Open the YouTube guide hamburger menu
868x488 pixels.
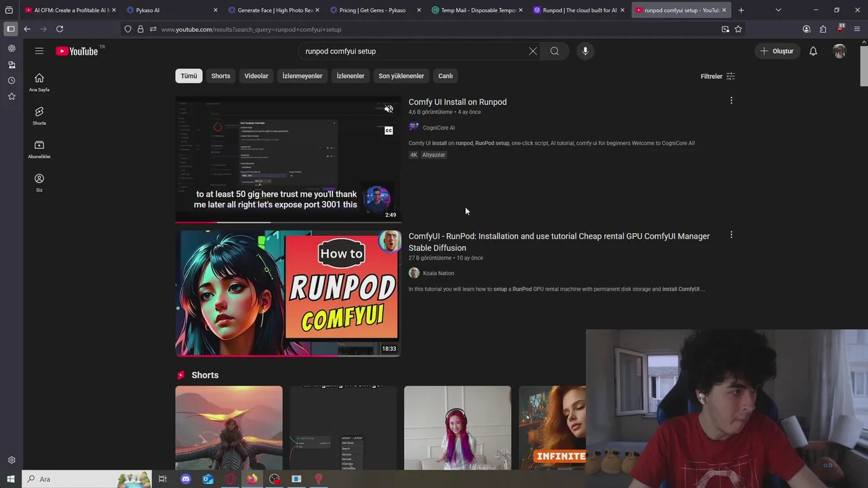39,51
